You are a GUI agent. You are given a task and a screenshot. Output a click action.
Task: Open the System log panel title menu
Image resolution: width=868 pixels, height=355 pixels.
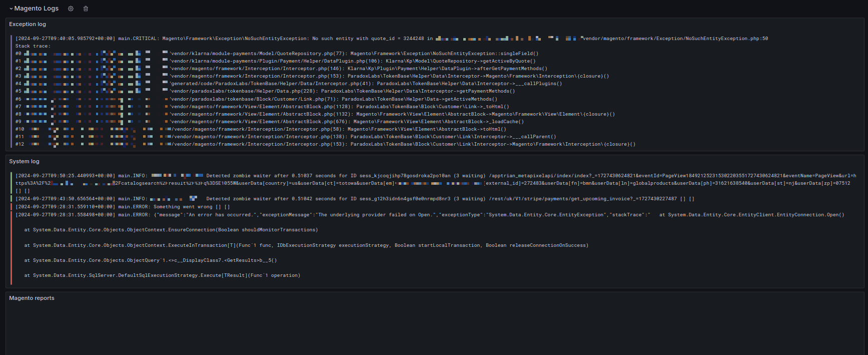[x=24, y=161]
